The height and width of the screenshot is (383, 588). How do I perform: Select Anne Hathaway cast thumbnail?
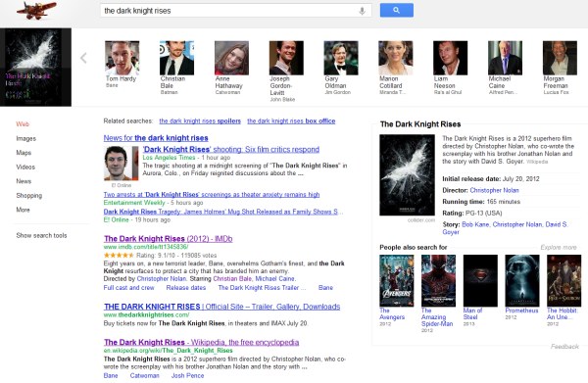[x=231, y=58]
